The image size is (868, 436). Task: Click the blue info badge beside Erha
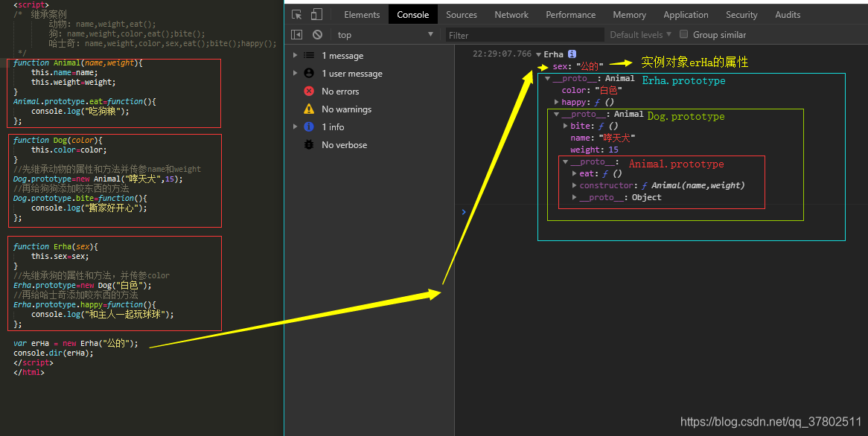click(x=572, y=54)
